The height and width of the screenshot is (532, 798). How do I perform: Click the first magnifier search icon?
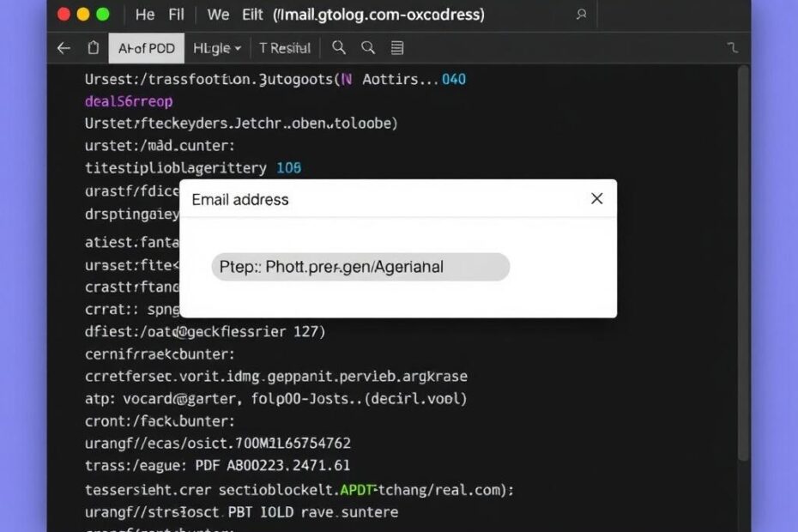tap(339, 48)
